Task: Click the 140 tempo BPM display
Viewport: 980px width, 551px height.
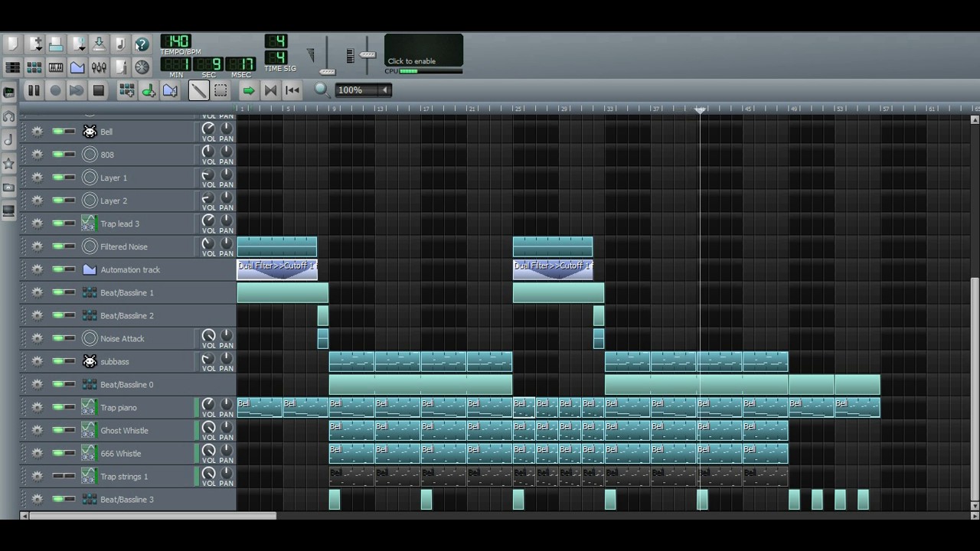Action: (x=176, y=41)
